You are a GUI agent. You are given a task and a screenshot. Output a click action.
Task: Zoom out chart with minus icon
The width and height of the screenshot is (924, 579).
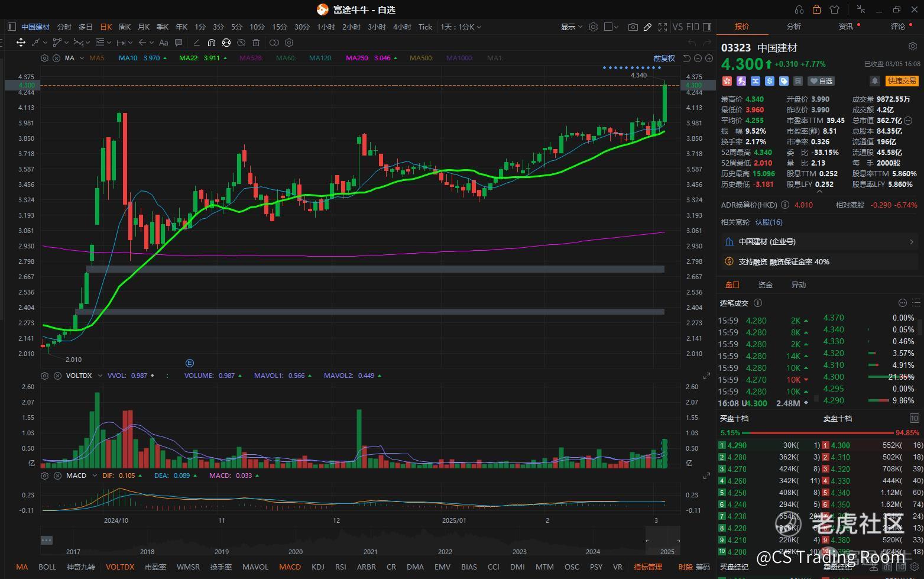(698, 58)
